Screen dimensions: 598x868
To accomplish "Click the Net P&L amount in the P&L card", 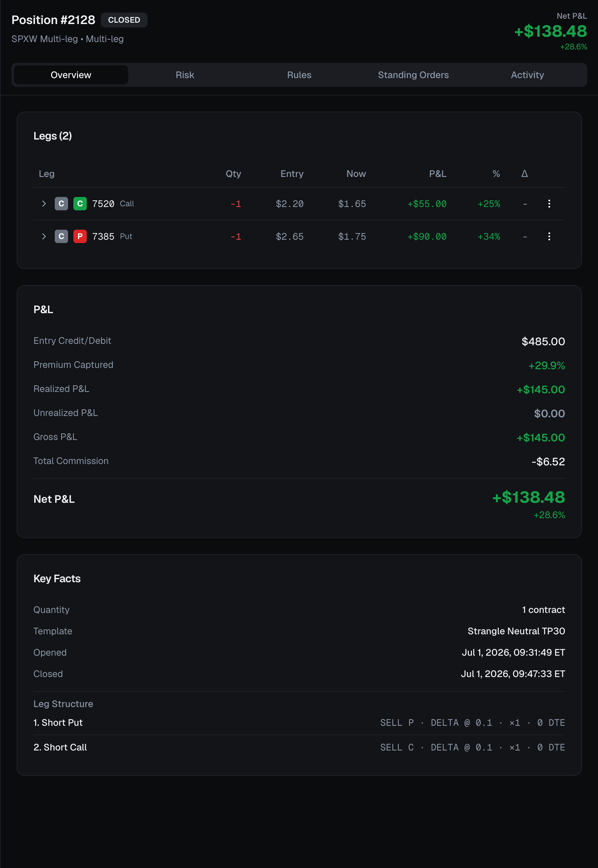I will coord(528,497).
